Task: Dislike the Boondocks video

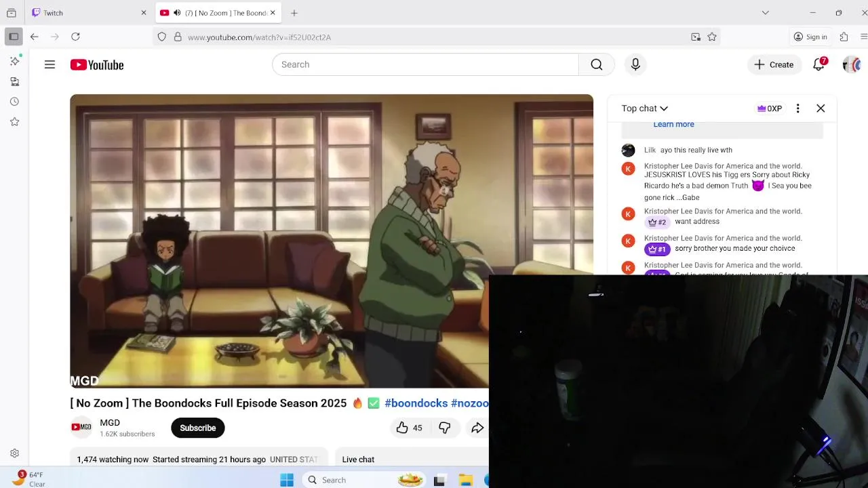Action: [445, 428]
